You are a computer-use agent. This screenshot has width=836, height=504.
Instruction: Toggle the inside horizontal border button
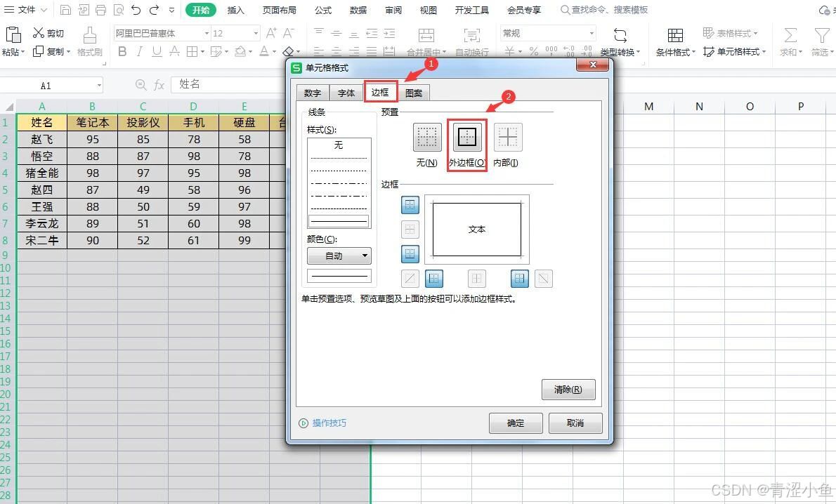[410, 229]
